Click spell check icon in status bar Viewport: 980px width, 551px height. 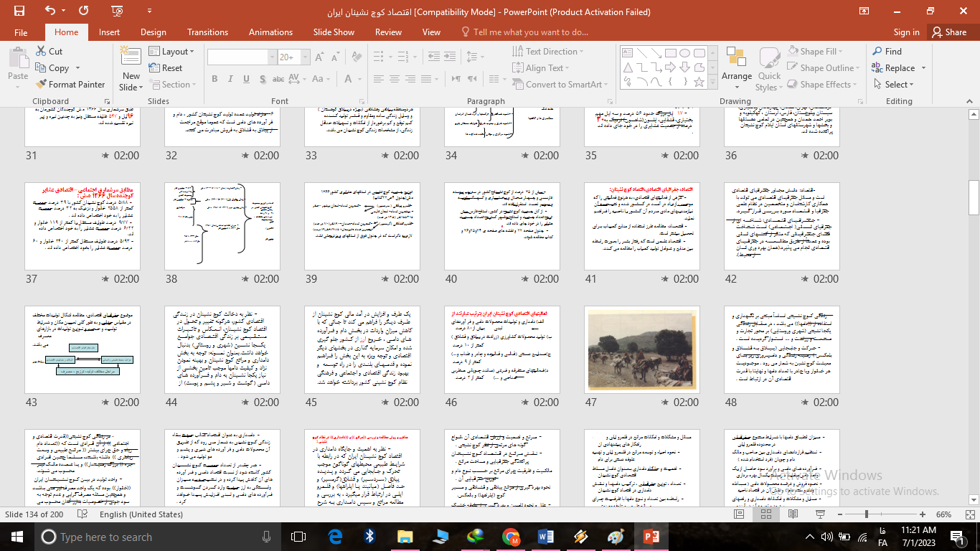pos(83,514)
